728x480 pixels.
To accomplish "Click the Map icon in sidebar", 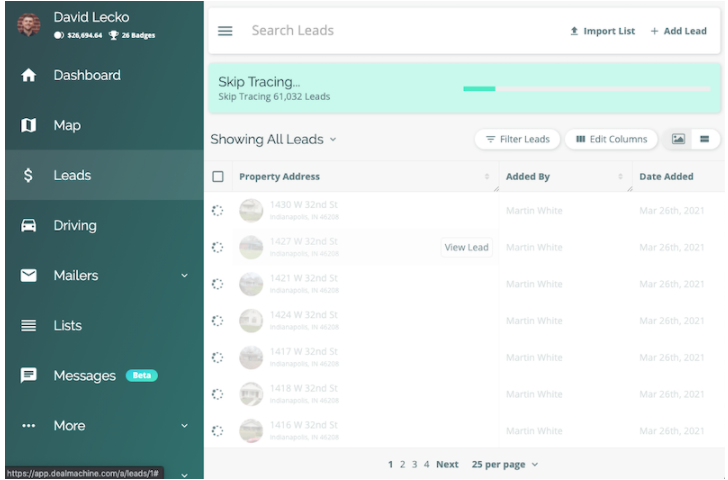I will point(28,125).
